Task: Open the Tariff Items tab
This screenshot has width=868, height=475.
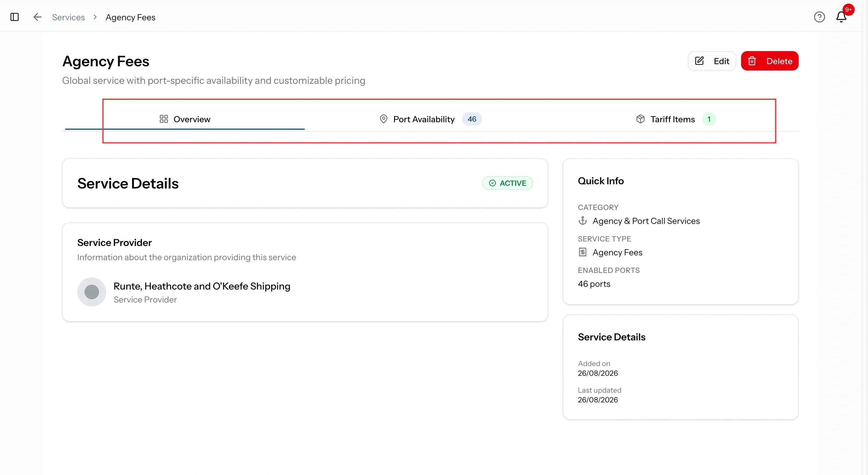Action: click(x=676, y=119)
